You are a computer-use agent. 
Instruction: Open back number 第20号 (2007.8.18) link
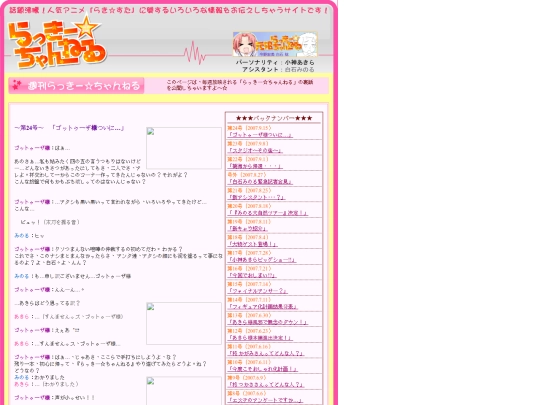268,213
